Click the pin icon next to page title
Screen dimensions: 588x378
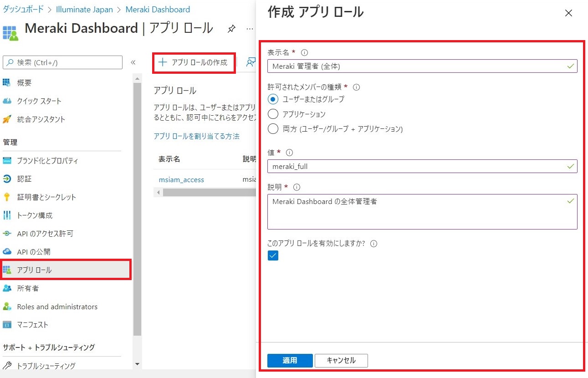231,29
